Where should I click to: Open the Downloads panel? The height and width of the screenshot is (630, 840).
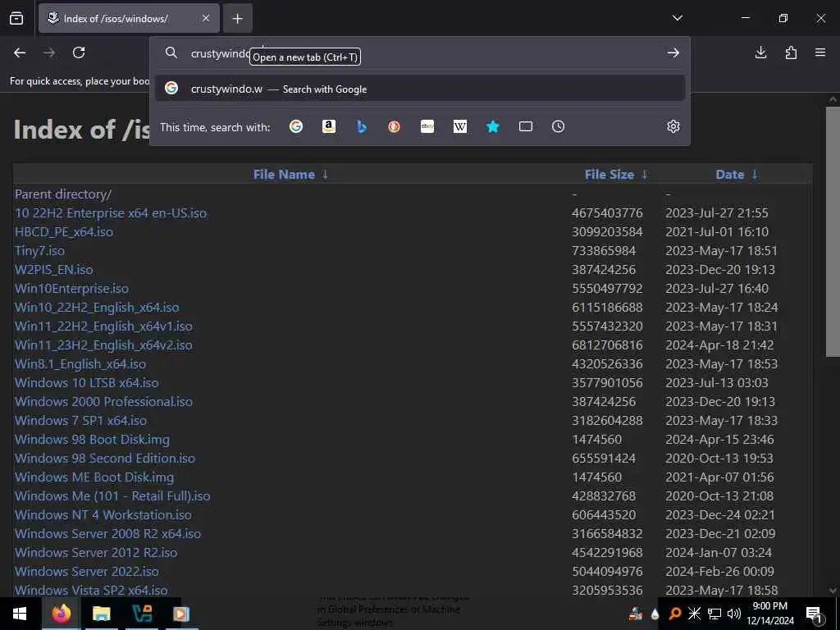760,52
